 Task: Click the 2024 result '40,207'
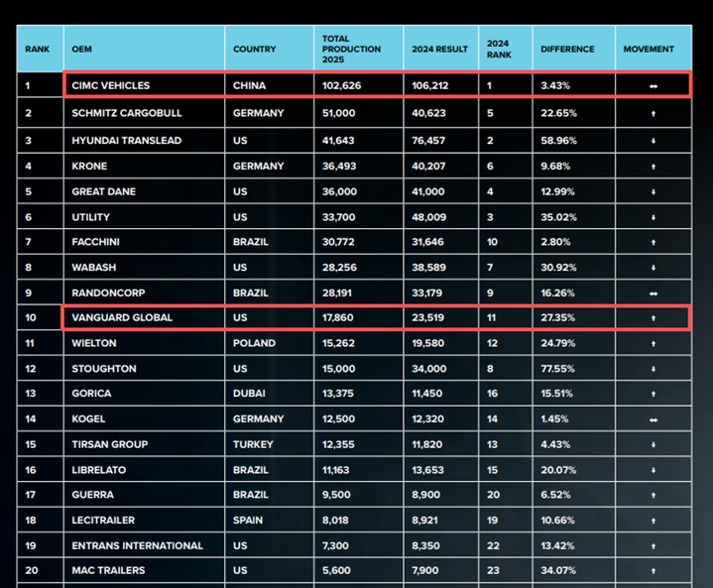point(428,166)
